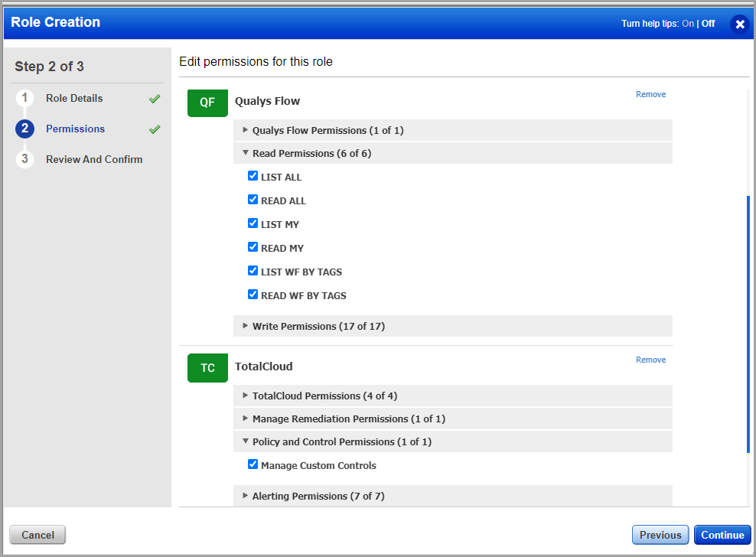756x557 pixels.
Task: Click the green checkmark beside Permissions
Action: coord(155,129)
